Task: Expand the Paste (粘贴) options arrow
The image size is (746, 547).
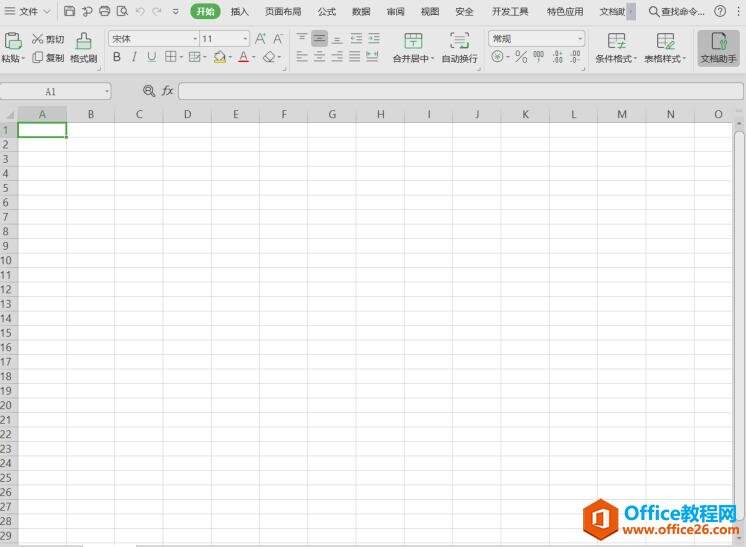Action: [x=23, y=59]
